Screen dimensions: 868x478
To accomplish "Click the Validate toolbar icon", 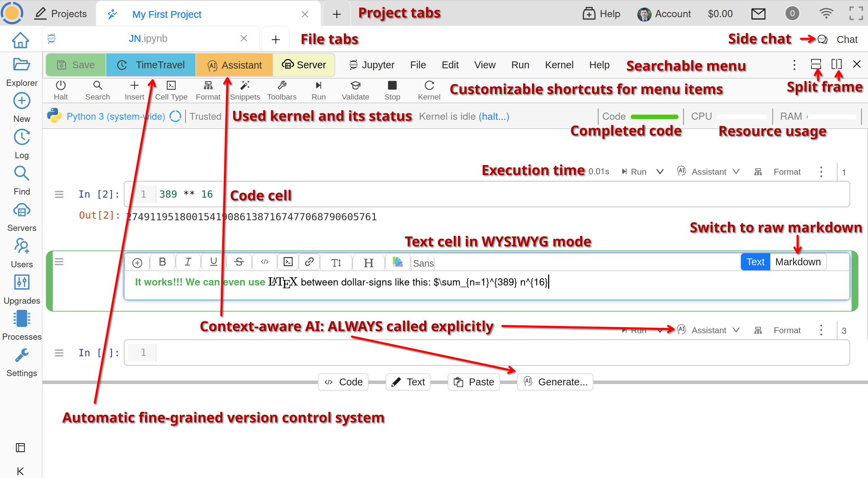I will point(355,86).
